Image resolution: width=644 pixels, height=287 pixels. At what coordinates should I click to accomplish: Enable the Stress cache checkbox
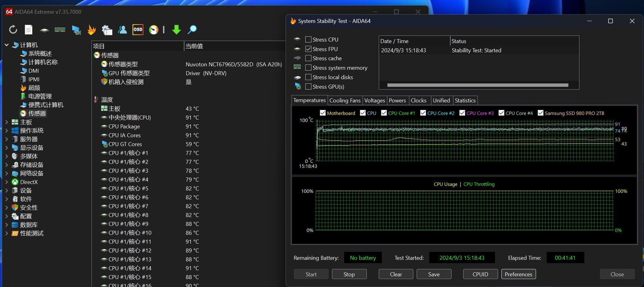click(x=308, y=58)
